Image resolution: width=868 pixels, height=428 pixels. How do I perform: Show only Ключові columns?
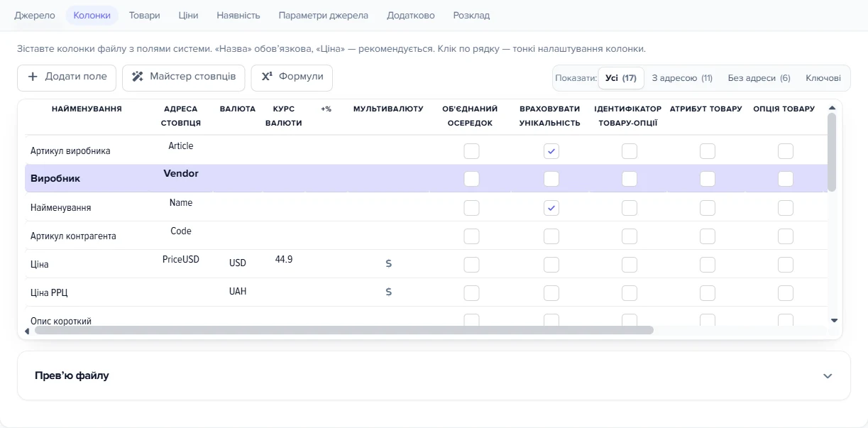click(823, 78)
